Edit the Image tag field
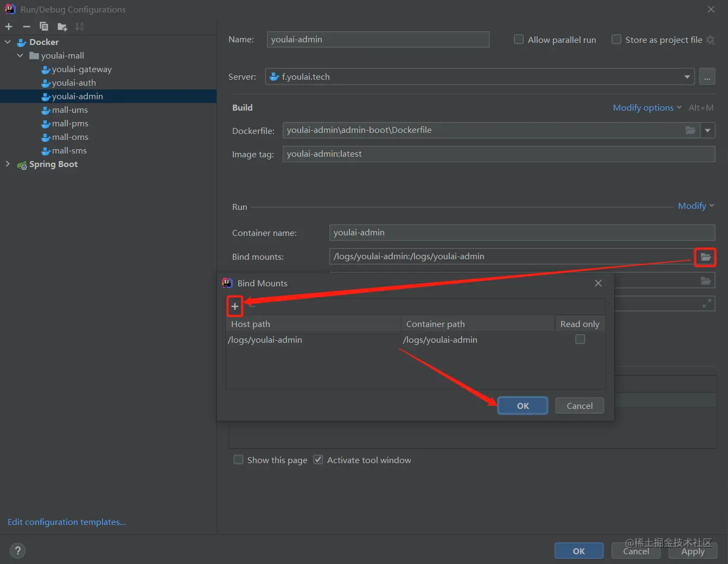The height and width of the screenshot is (564, 728). [499, 154]
